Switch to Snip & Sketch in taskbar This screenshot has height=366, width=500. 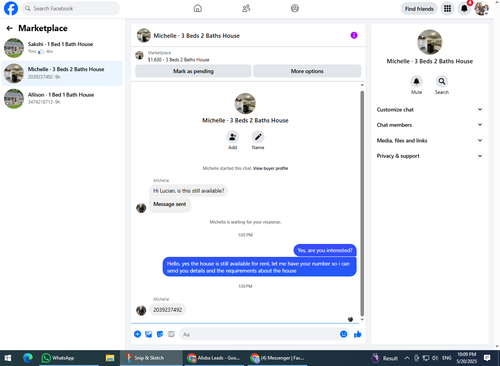pos(151,358)
